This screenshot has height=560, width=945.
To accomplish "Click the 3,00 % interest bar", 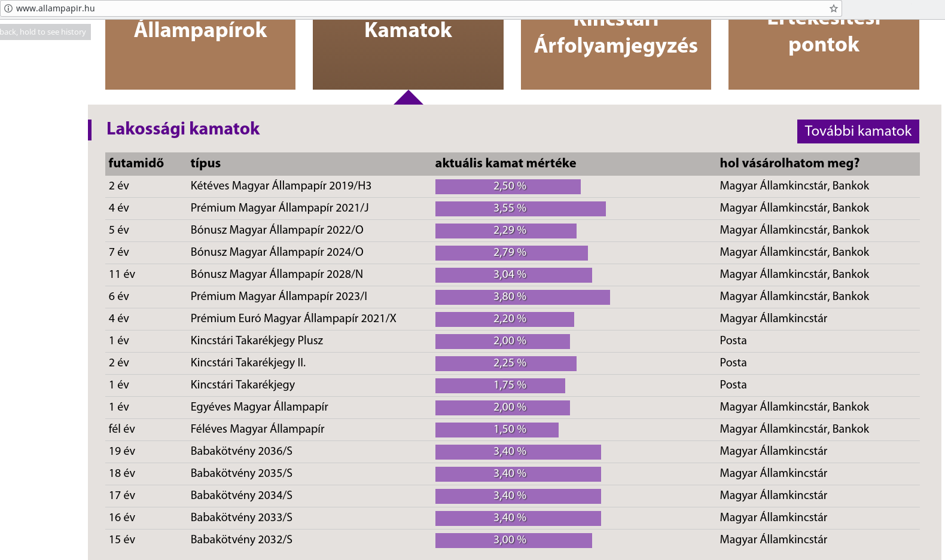I will [514, 540].
